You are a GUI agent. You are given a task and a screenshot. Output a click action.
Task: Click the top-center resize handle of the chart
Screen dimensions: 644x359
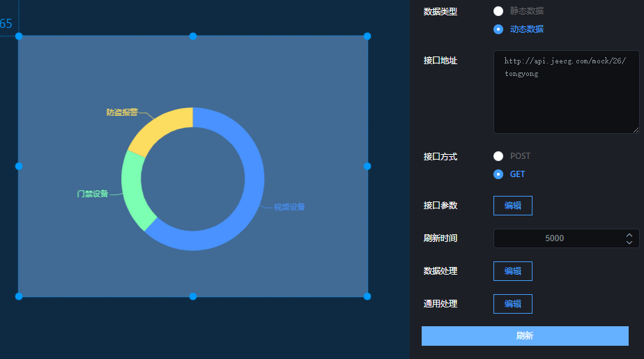193,36
